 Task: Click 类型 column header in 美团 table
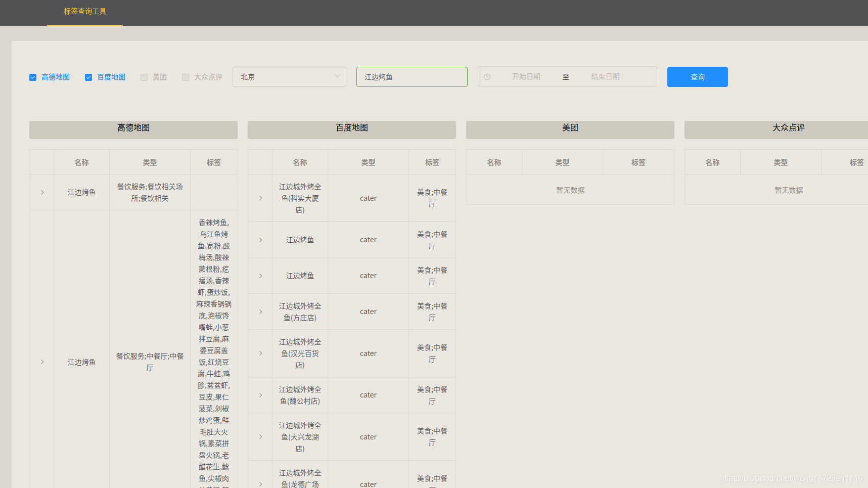(562, 162)
